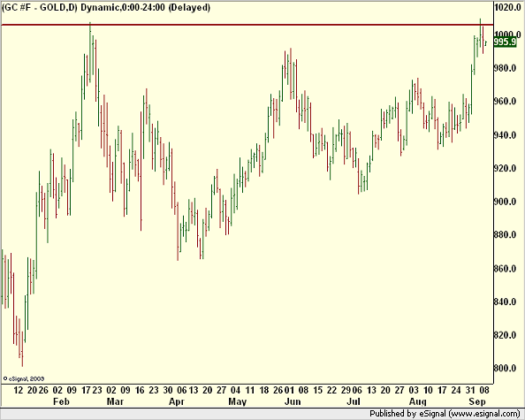Click the Jul month label

point(354,401)
